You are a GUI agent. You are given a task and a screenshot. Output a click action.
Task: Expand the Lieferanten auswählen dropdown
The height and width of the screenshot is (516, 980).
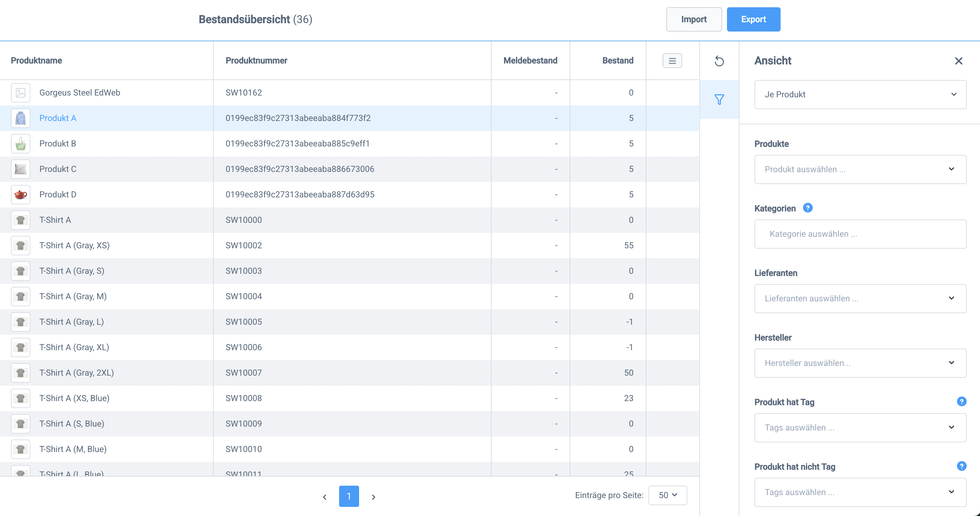[860, 298]
